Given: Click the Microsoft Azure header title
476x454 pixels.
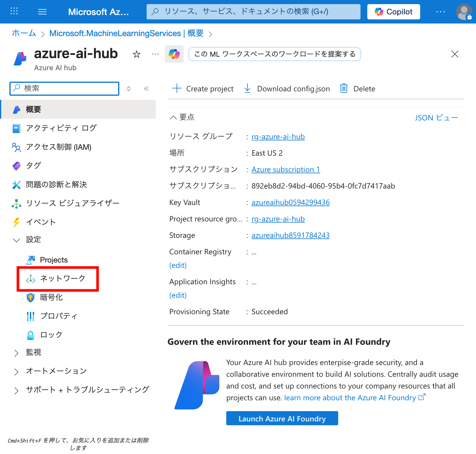Looking at the screenshot, I should click(98, 12).
